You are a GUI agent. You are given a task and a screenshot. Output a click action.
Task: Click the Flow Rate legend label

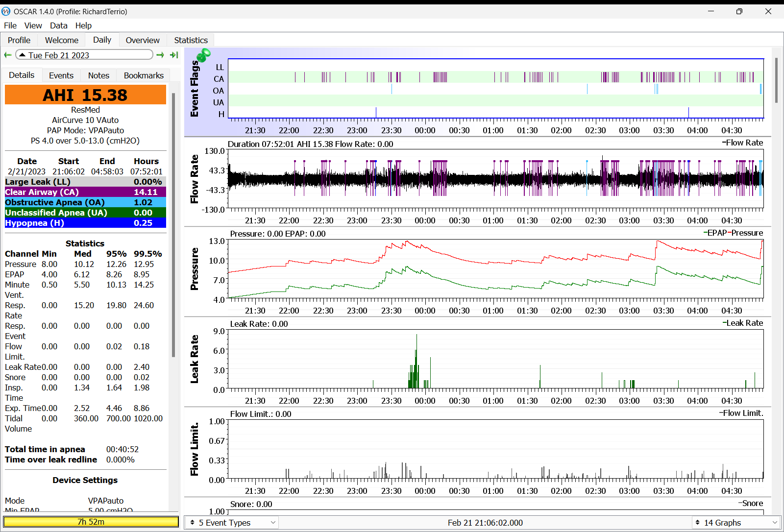pyautogui.click(x=743, y=143)
